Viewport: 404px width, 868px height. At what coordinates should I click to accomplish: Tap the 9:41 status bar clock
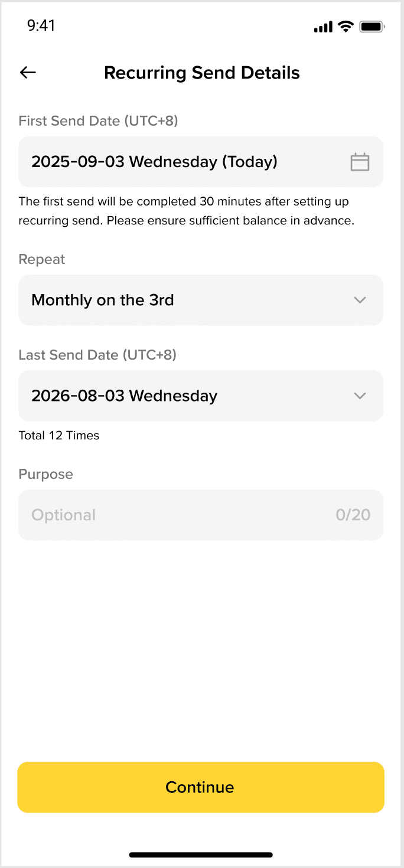click(x=41, y=26)
